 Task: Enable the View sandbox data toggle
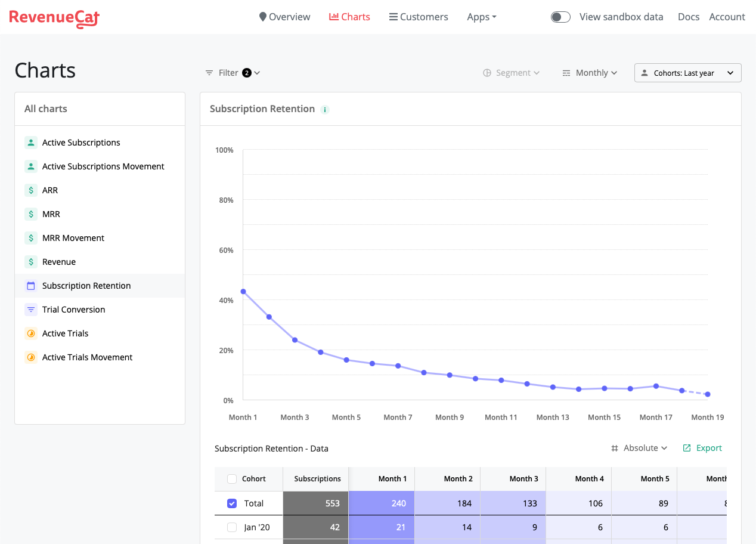pos(560,17)
